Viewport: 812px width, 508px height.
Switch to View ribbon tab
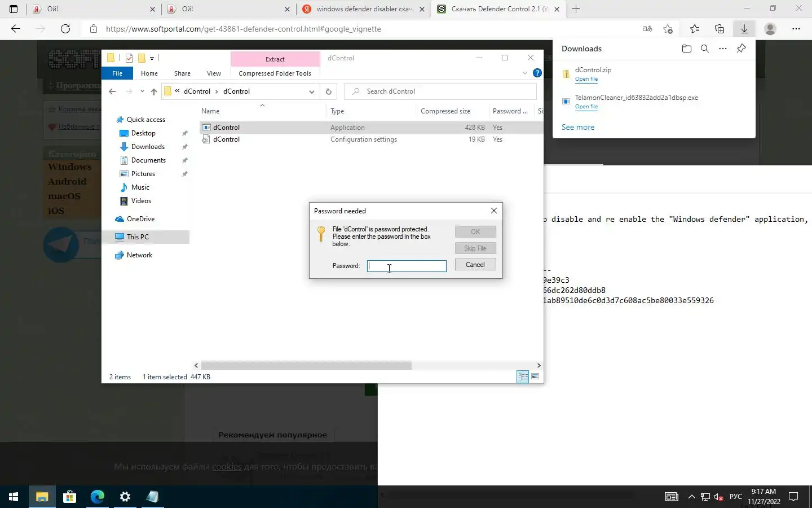tap(214, 73)
